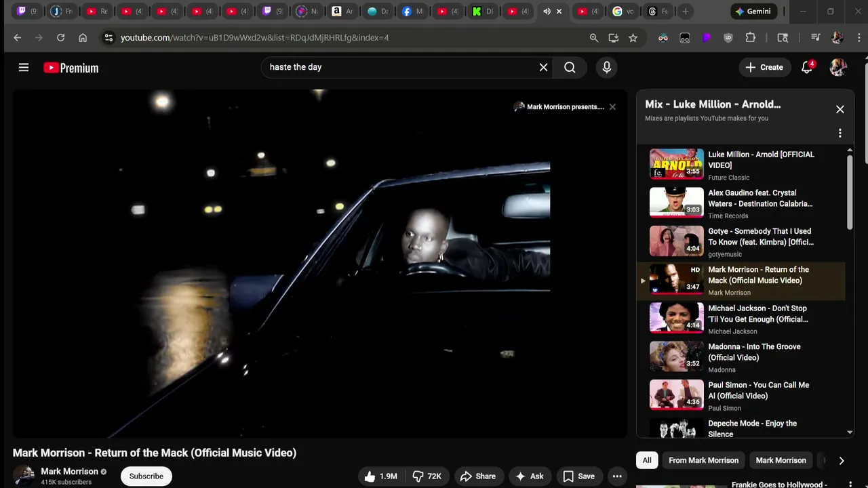868x488 pixels.
Task: Go back in browser history
Action: 18,38
